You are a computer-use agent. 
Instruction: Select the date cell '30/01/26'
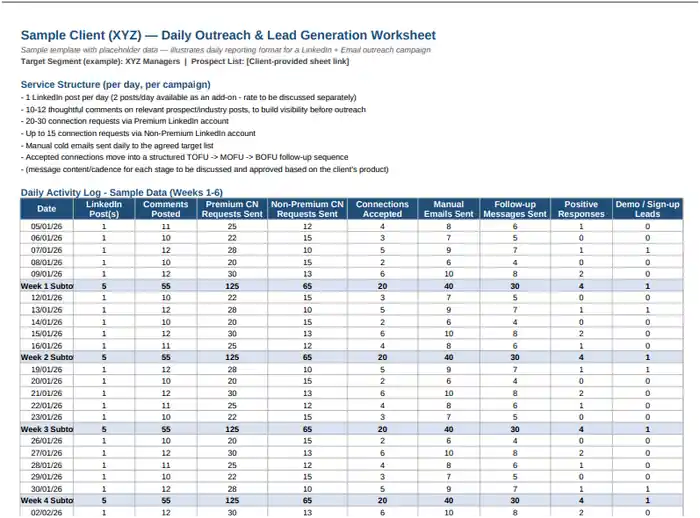tap(46, 489)
